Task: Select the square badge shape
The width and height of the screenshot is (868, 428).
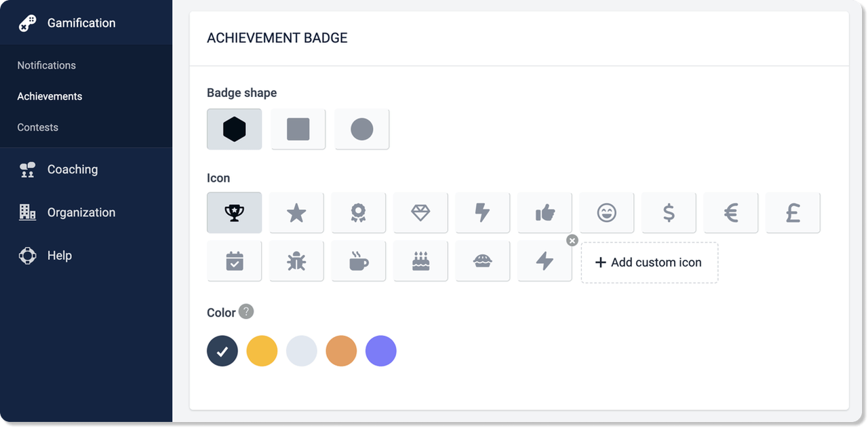Action: [298, 129]
